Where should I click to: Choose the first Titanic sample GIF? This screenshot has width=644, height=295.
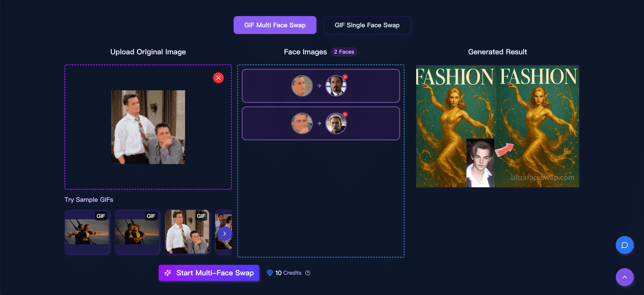click(x=87, y=232)
